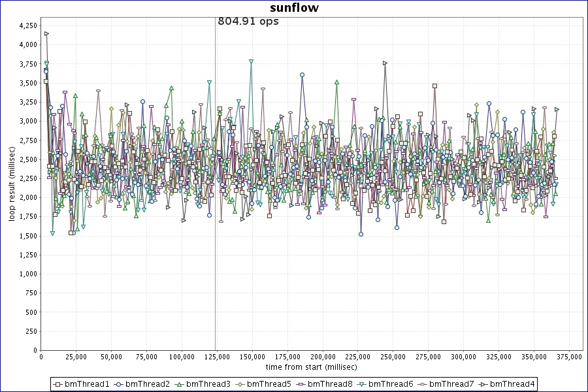The height and width of the screenshot is (392, 588).
Task: Click the "sunflow" chart title
Action: [294, 8]
